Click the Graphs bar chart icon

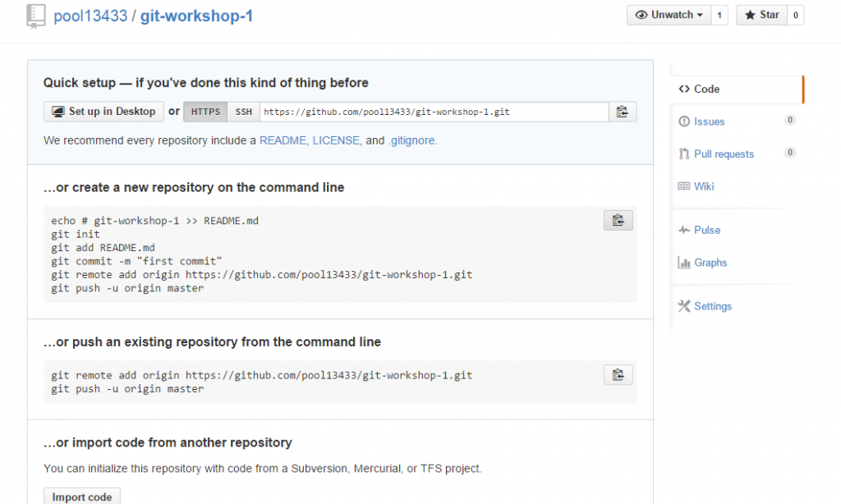[685, 262]
